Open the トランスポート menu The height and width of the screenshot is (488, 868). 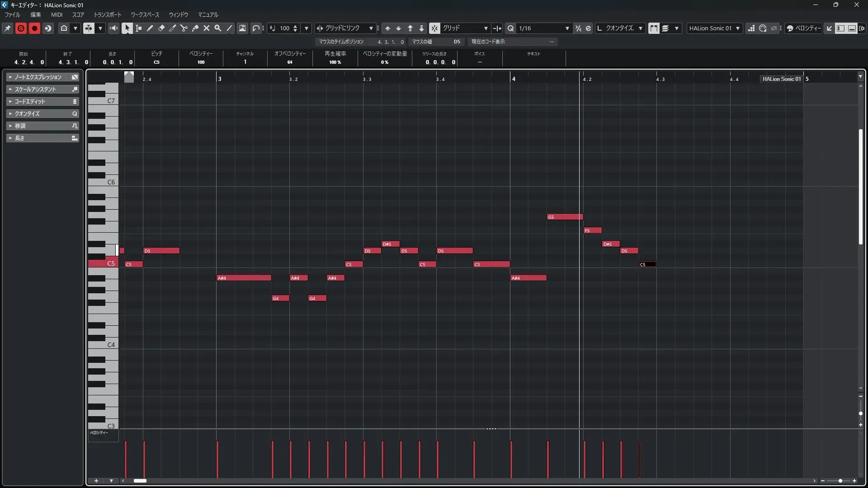tap(108, 14)
